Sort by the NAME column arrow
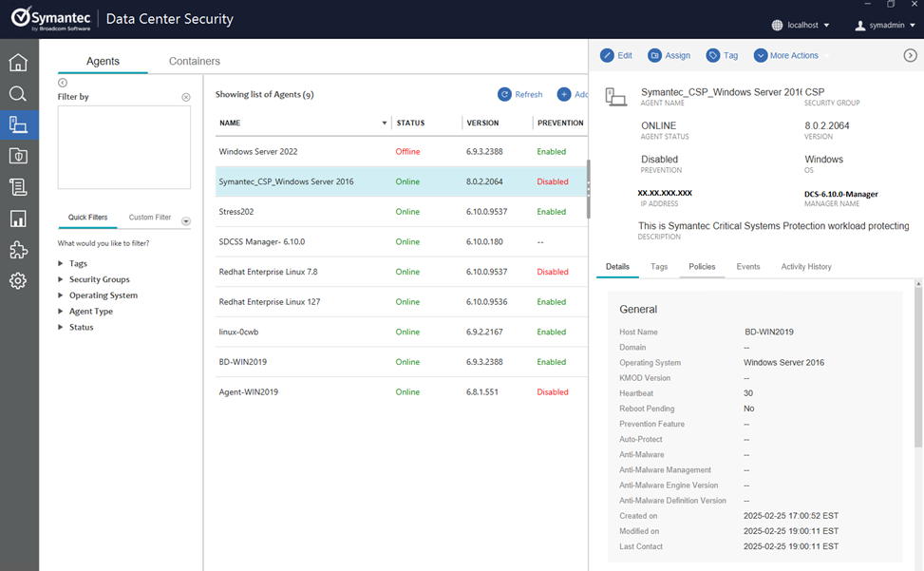Image resolution: width=924 pixels, height=571 pixels. click(x=385, y=124)
